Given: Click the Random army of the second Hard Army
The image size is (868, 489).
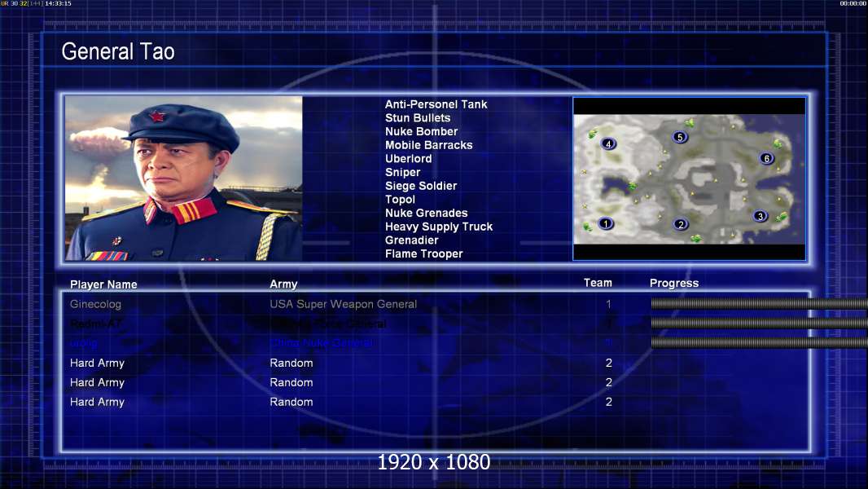Looking at the screenshot, I should coord(292,383).
